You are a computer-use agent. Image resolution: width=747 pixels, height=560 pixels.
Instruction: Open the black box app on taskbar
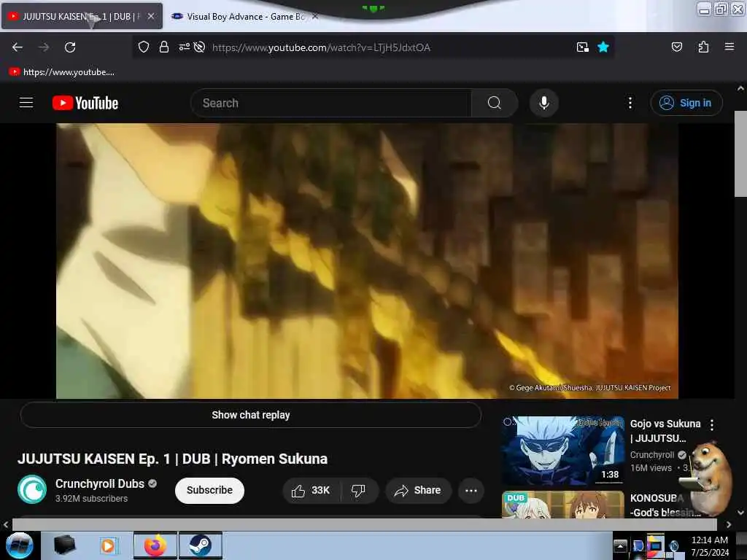pos(64,545)
